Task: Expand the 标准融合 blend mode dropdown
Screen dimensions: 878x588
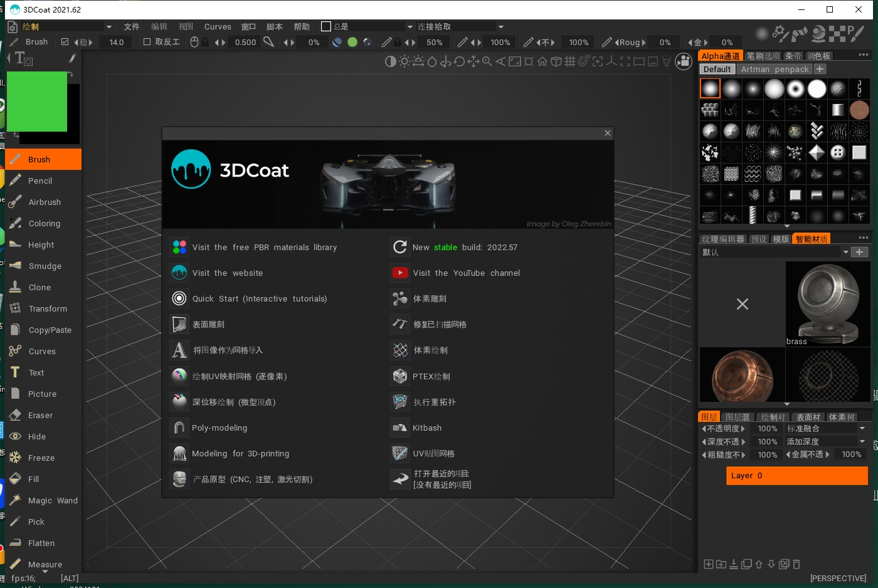Action: [x=862, y=429]
